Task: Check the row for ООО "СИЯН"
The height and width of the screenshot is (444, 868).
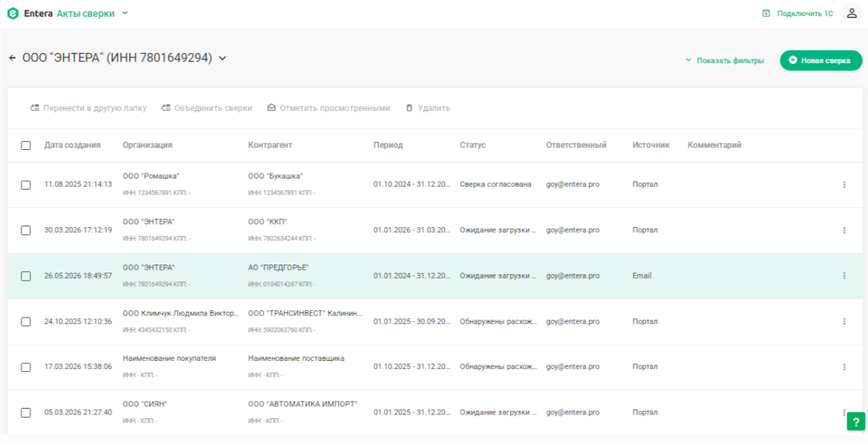Action: point(26,412)
